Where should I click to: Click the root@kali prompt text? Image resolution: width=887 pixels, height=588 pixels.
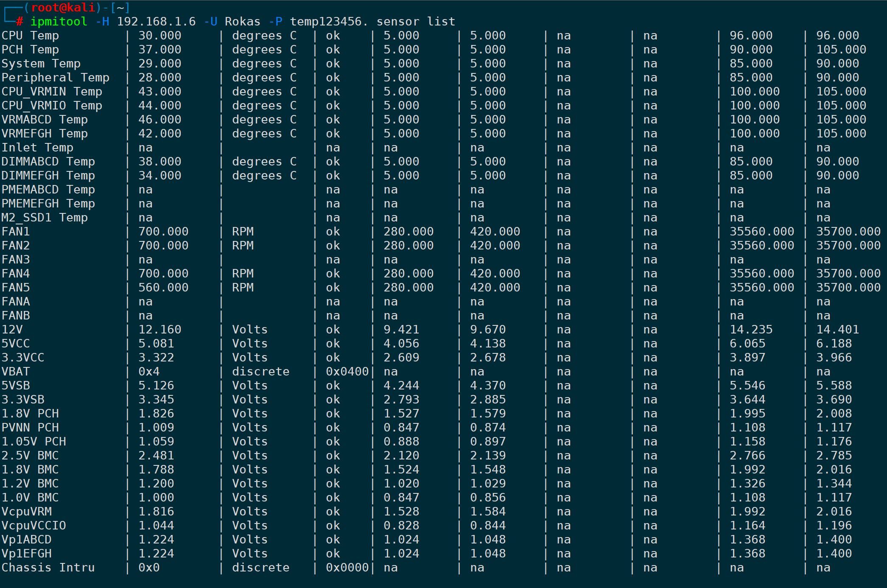(63, 7)
